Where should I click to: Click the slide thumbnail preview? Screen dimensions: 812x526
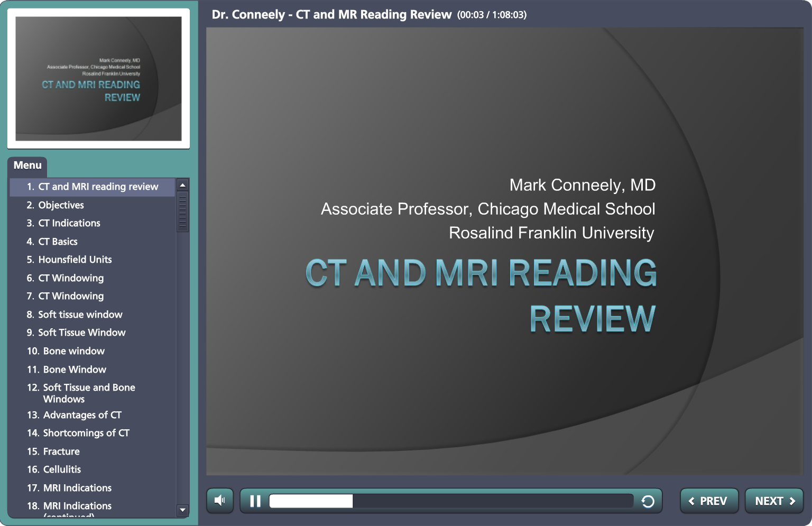(98, 79)
